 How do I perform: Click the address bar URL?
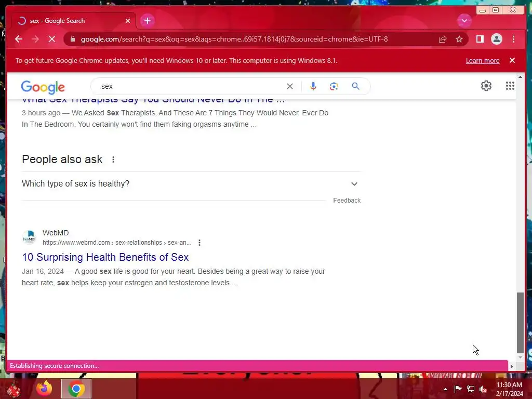point(234,39)
